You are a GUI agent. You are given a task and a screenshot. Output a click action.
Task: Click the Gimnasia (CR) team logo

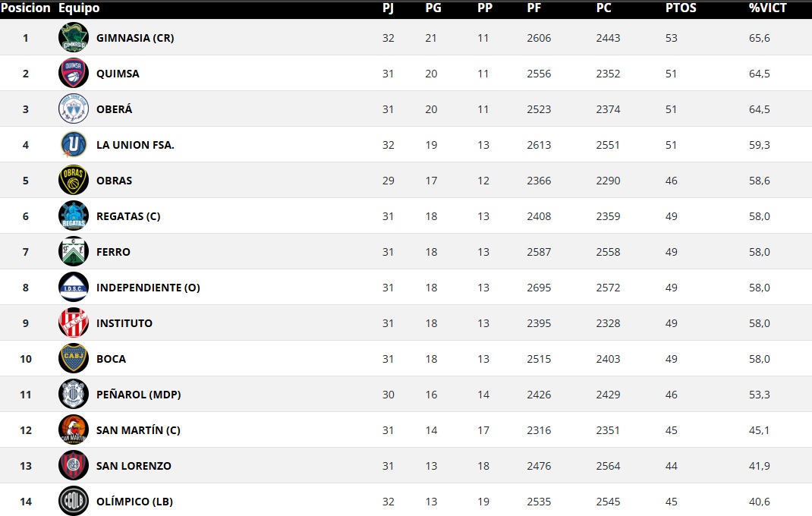[x=74, y=38]
